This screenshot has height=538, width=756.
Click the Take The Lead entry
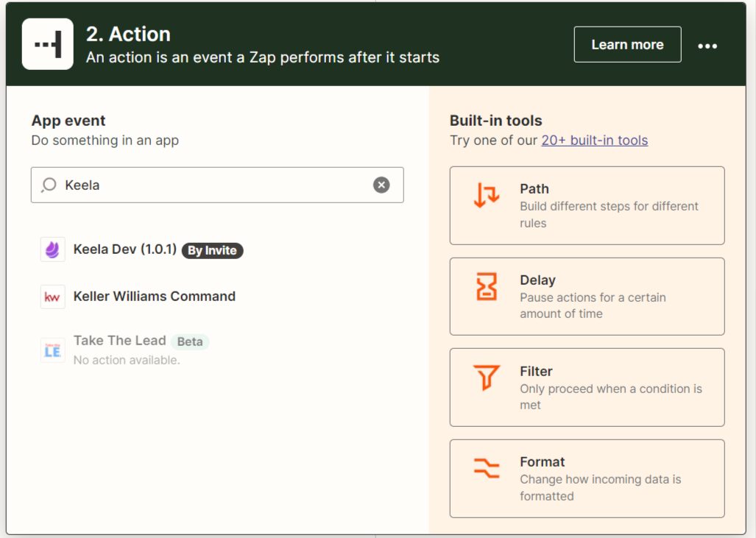(119, 340)
